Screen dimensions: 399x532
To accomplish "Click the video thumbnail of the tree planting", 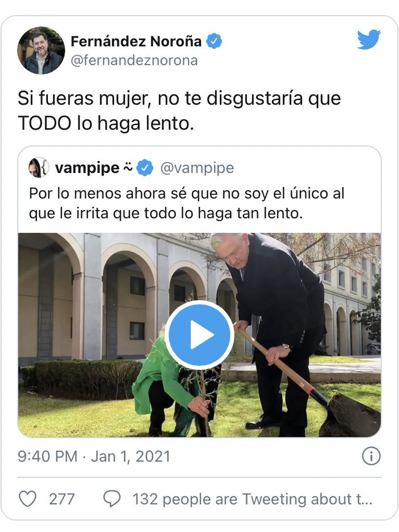I will (199, 335).
